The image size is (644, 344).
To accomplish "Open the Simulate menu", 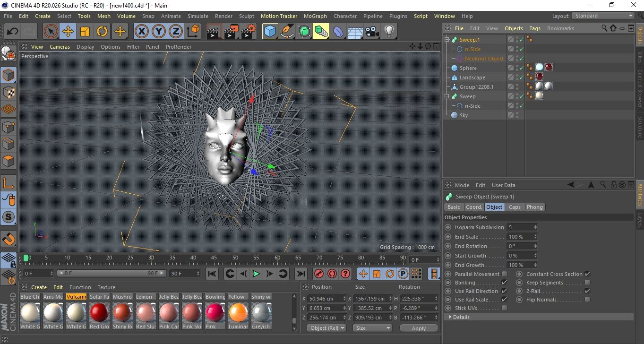I will pyautogui.click(x=197, y=16).
